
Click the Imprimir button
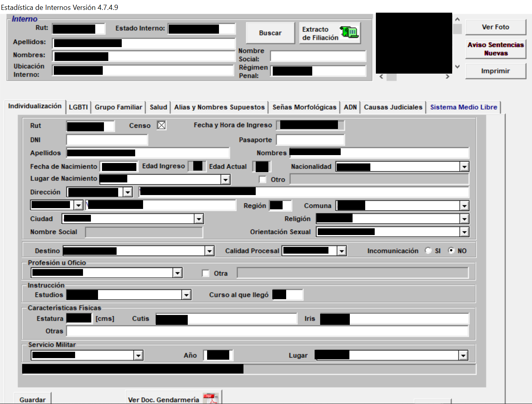pyautogui.click(x=495, y=71)
